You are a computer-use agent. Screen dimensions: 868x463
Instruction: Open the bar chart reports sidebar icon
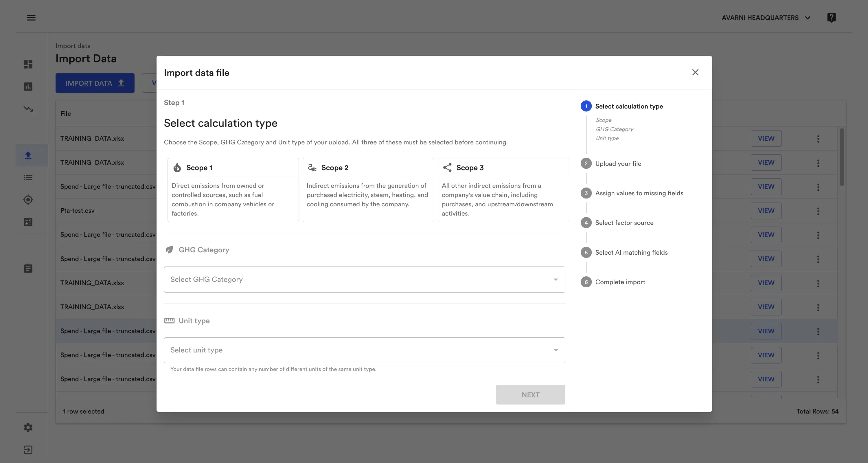pos(28,87)
